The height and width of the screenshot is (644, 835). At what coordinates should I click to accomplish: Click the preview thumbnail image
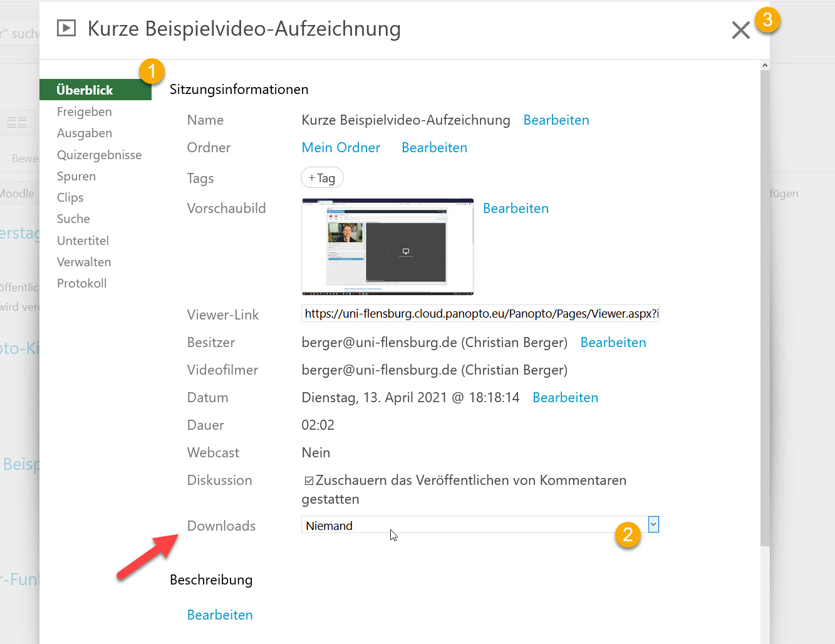tap(388, 246)
